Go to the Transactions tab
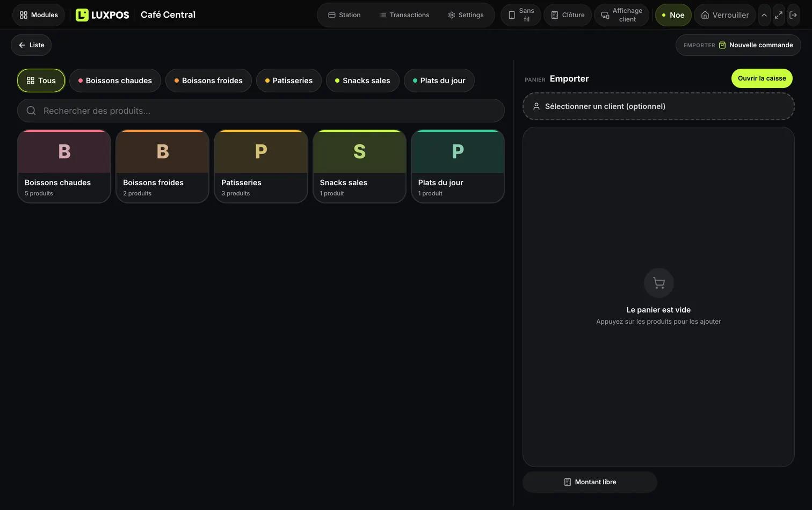 point(404,15)
